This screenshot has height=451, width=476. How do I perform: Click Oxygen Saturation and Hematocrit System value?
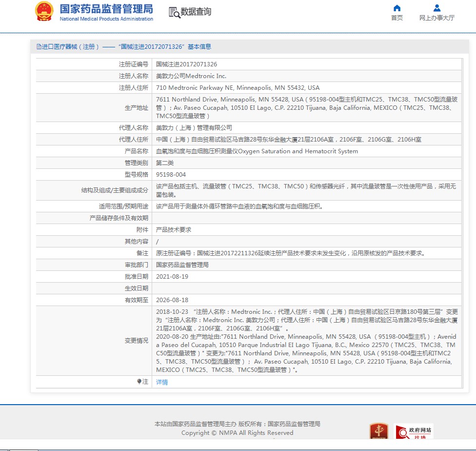pyautogui.click(x=298, y=151)
